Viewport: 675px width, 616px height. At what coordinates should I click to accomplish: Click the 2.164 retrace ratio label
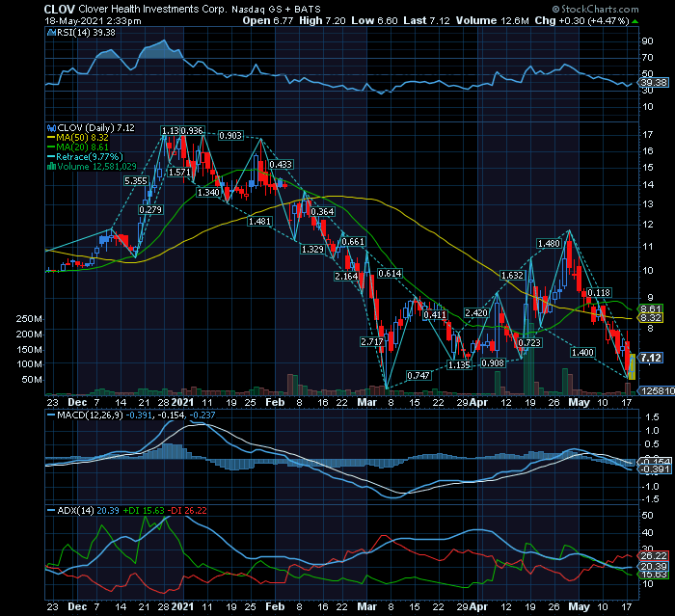tap(346, 277)
